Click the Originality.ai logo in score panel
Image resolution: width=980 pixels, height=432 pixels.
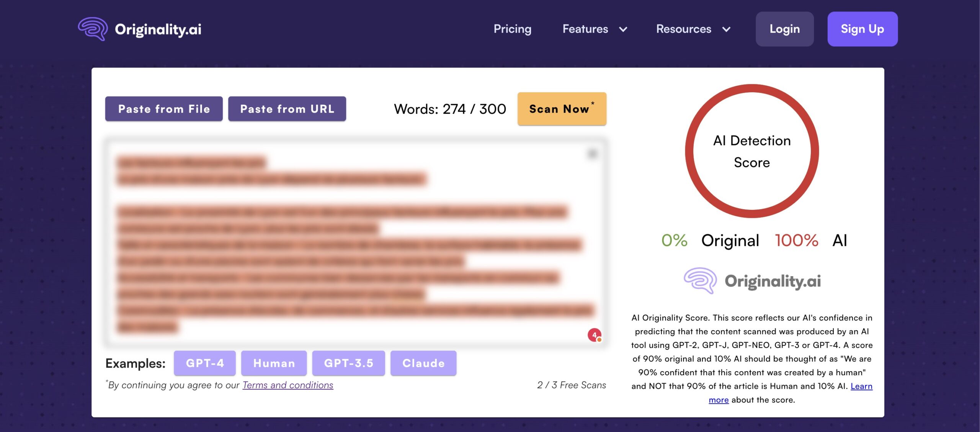click(752, 281)
